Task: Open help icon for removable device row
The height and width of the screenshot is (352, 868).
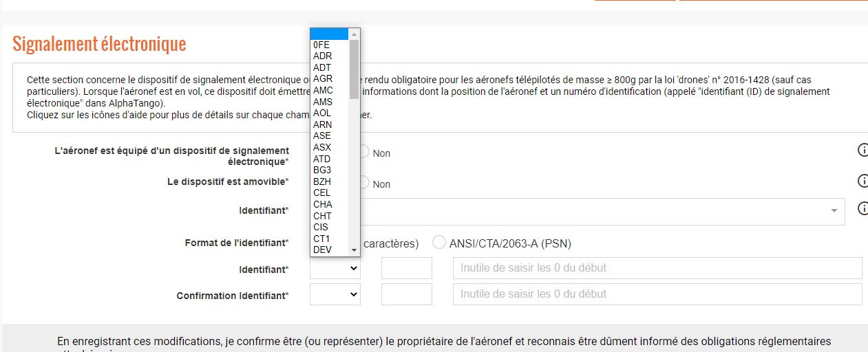Action: (x=862, y=181)
